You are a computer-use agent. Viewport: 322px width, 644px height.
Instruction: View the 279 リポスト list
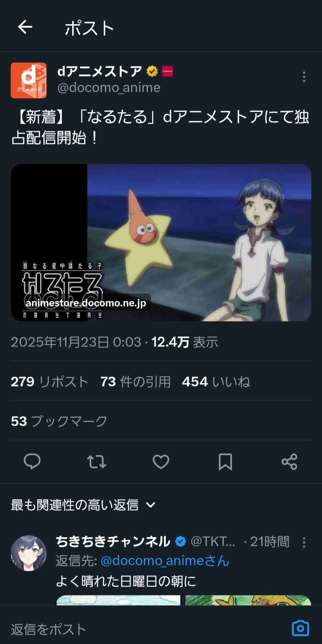point(49,382)
